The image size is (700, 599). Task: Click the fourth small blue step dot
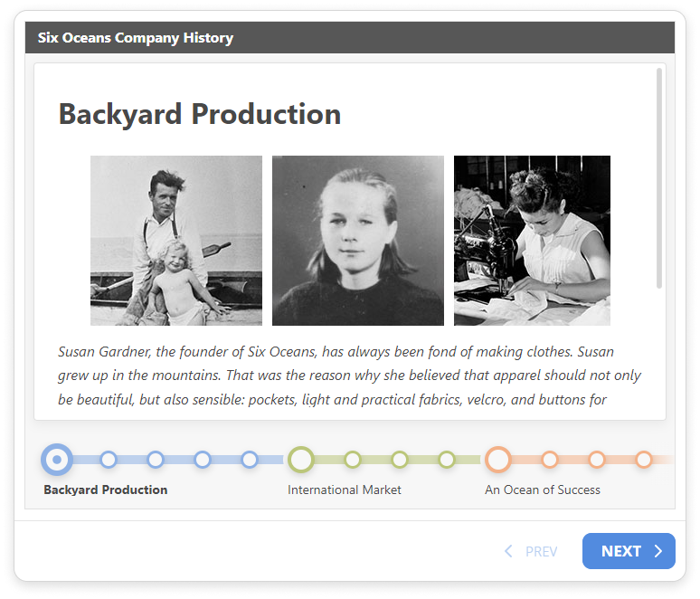[x=250, y=460]
